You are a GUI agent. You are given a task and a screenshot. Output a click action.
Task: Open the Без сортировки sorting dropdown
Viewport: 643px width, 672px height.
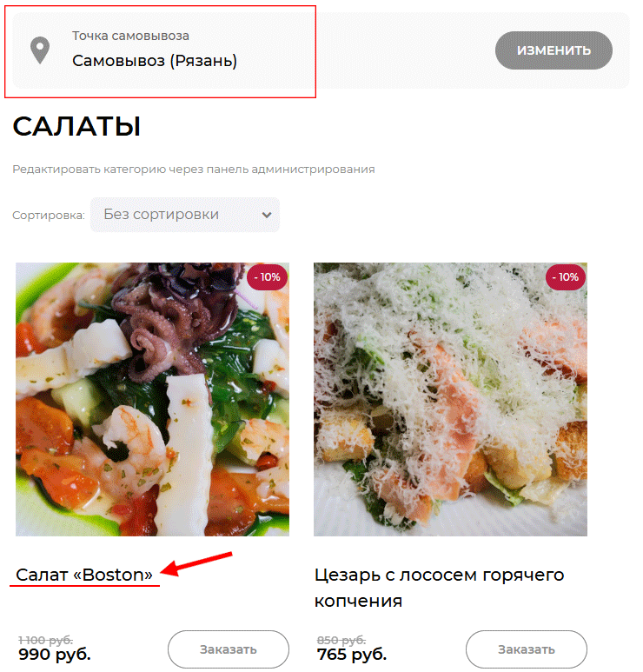[184, 214]
